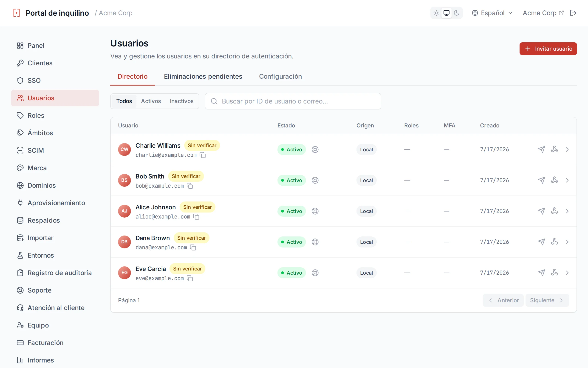The image size is (588, 368).
Task: Expand Charlie Williams row chevron
Action: (x=567, y=149)
